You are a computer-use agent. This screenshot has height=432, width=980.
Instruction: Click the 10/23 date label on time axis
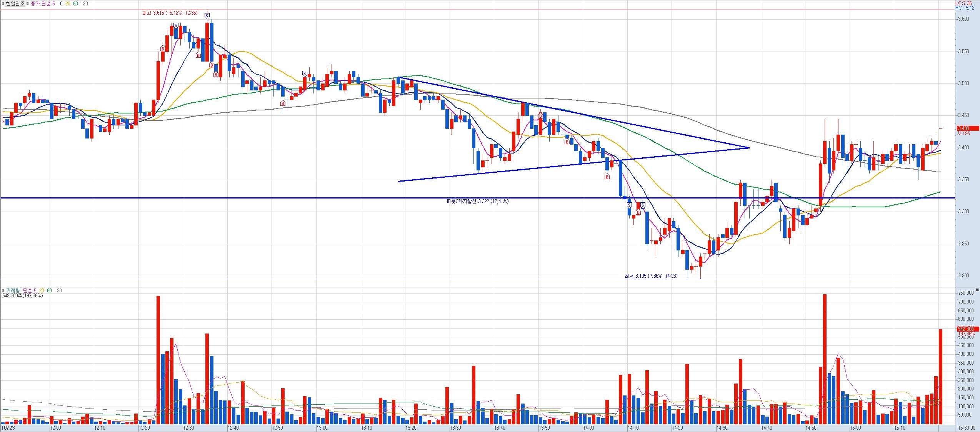(x=8, y=428)
